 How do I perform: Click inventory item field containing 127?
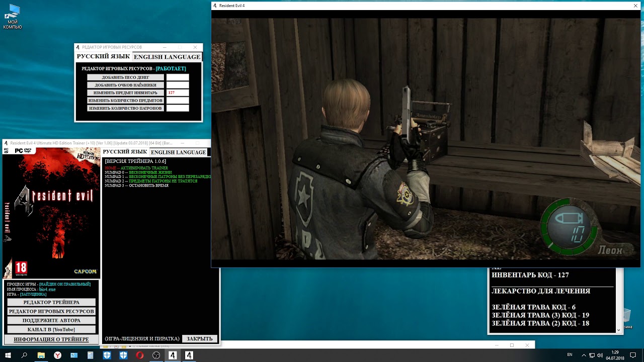(x=178, y=93)
